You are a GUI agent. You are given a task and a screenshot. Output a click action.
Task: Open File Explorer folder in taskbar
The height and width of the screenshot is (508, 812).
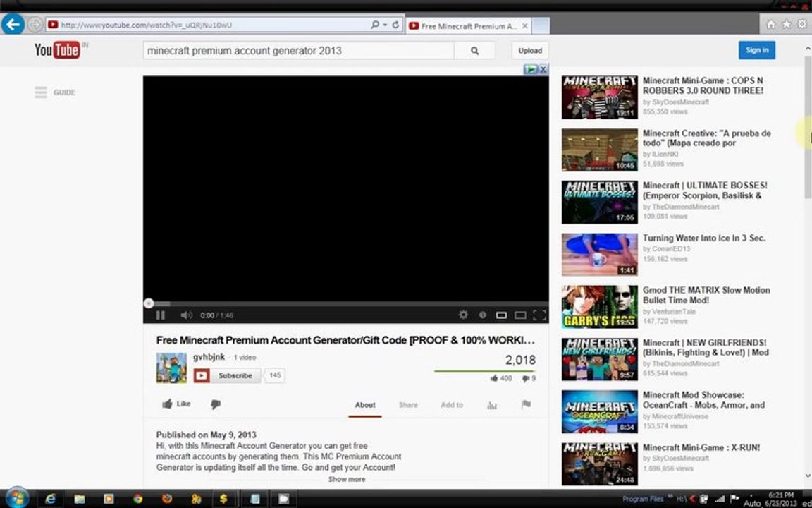tap(79, 500)
